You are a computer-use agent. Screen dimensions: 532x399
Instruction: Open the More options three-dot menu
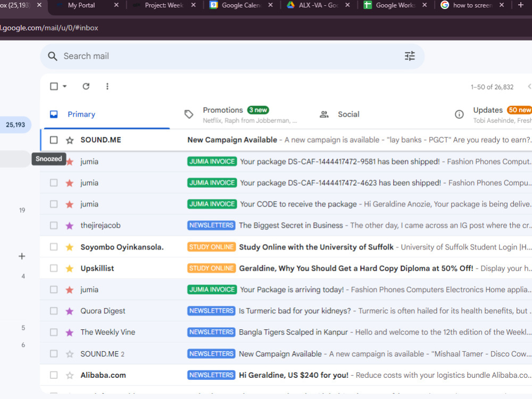107,86
